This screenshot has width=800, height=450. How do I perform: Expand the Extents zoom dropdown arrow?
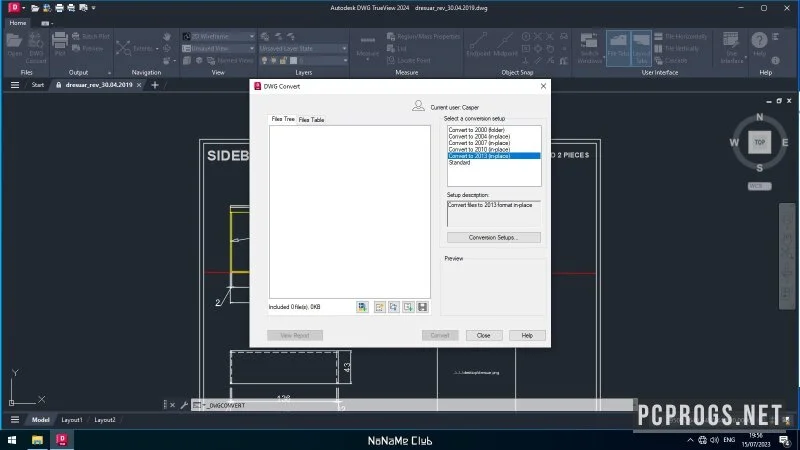coord(157,48)
